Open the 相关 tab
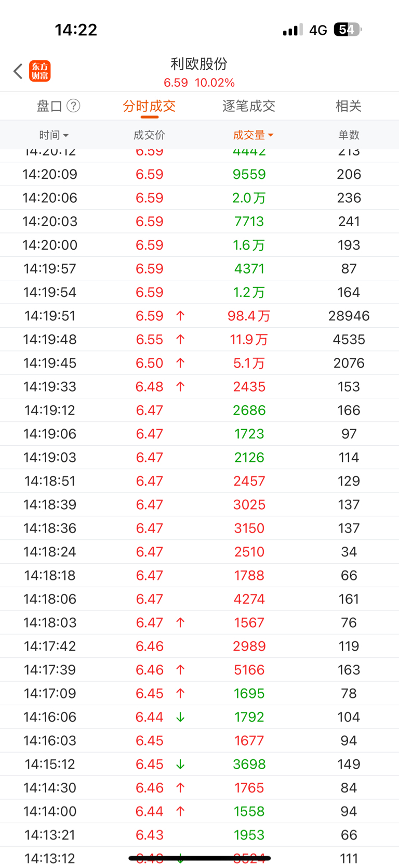Image resolution: width=399 pixels, height=868 pixels. [348, 106]
